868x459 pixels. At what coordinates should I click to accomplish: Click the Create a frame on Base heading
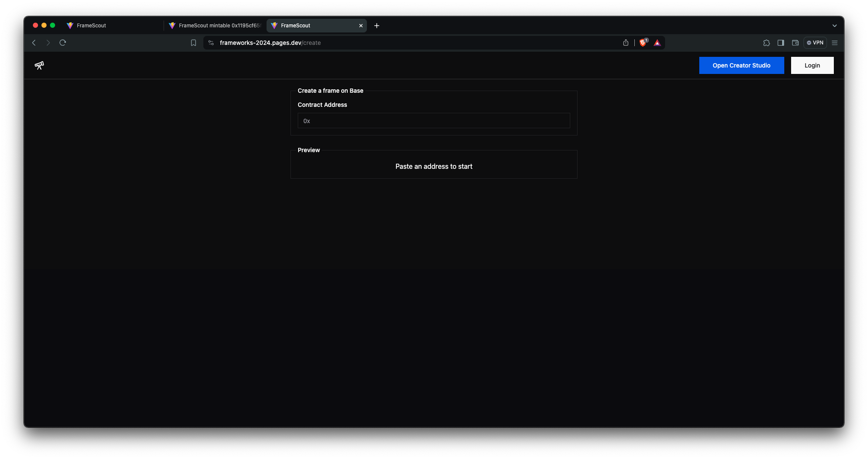[330, 91]
